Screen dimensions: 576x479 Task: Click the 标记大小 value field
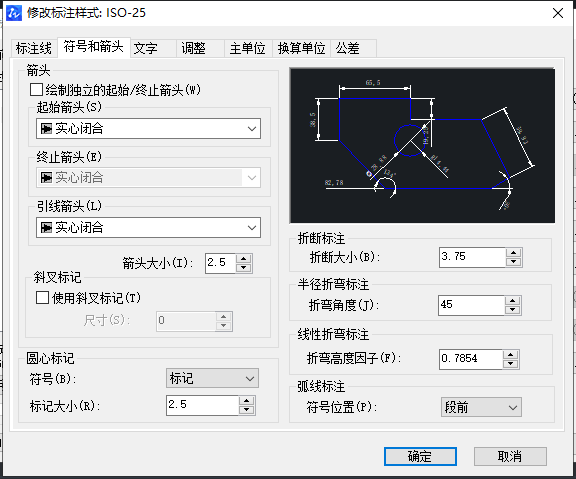point(202,406)
